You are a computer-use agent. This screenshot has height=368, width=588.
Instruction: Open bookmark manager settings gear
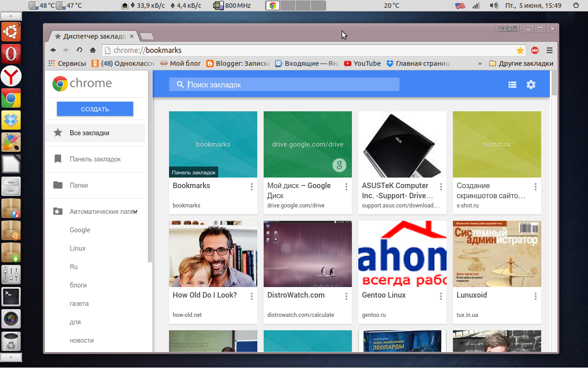[x=531, y=85]
